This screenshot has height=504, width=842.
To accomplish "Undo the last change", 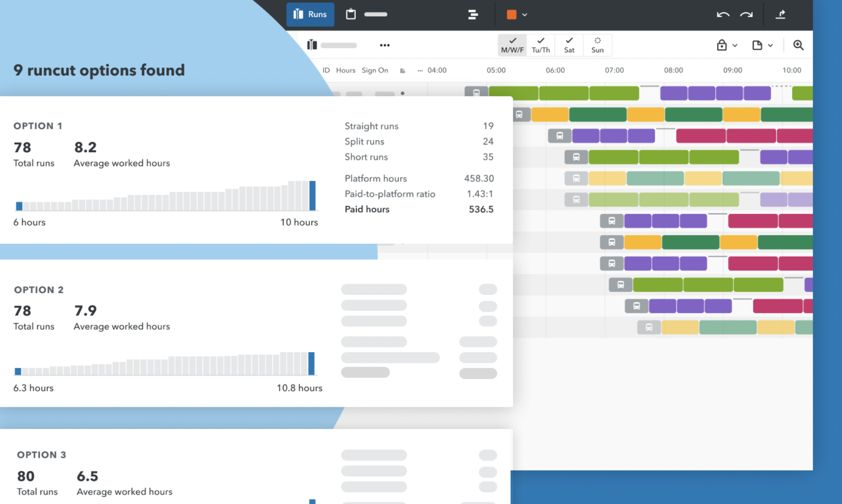I will 723,15.
